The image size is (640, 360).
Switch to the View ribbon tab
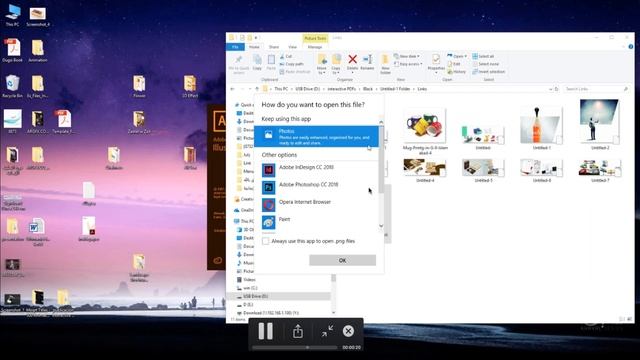click(293, 47)
